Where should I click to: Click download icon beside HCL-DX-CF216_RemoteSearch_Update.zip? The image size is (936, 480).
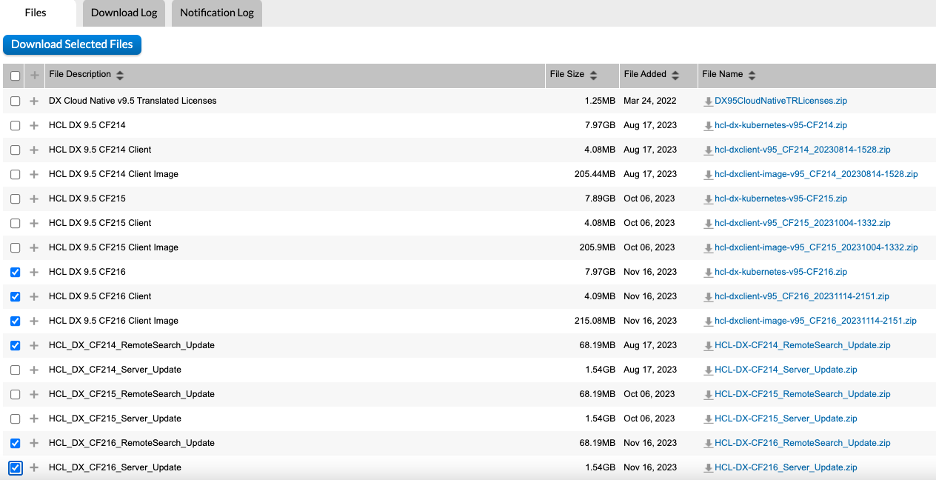708,444
